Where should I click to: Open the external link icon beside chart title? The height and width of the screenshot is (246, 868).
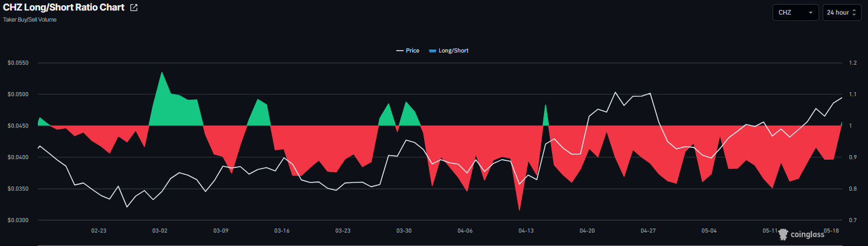coord(134,8)
